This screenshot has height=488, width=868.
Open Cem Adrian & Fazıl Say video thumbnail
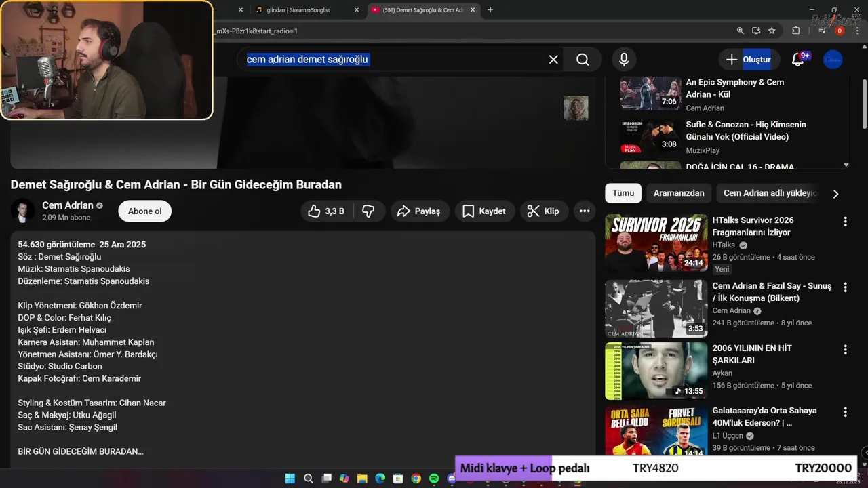point(656,308)
